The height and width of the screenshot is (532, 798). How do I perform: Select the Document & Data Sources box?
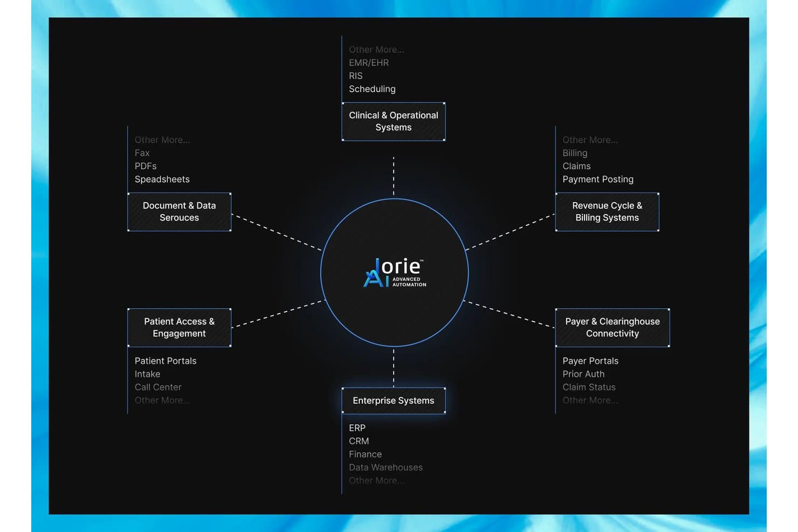coord(179,212)
